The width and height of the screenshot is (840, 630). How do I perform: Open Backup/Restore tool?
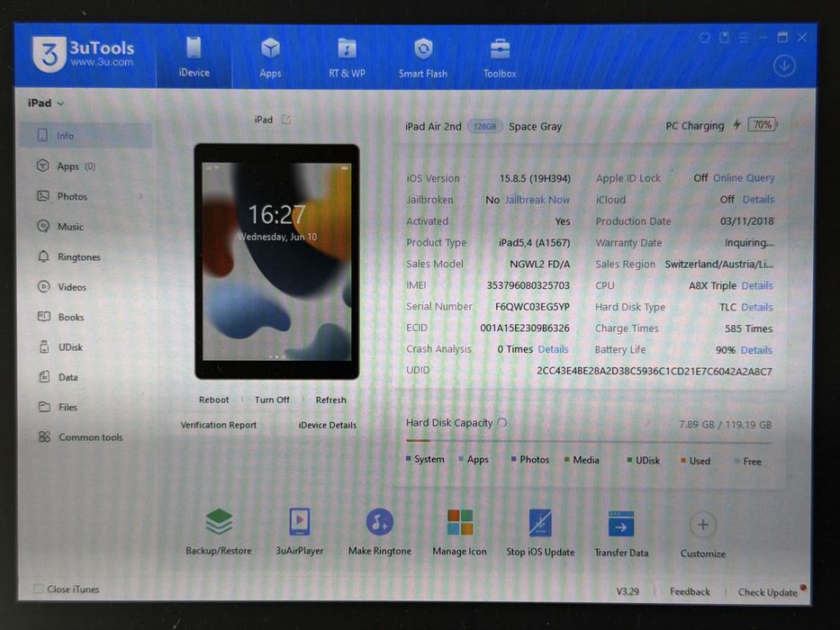pyautogui.click(x=219, y=531)
